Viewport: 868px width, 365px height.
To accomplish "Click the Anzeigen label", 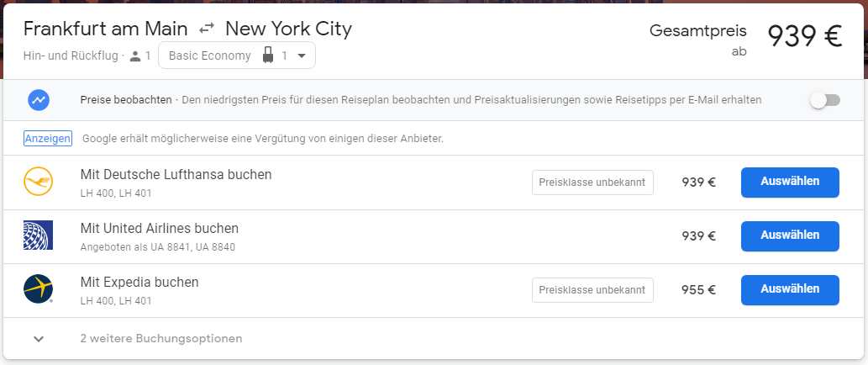I will 48,139.
